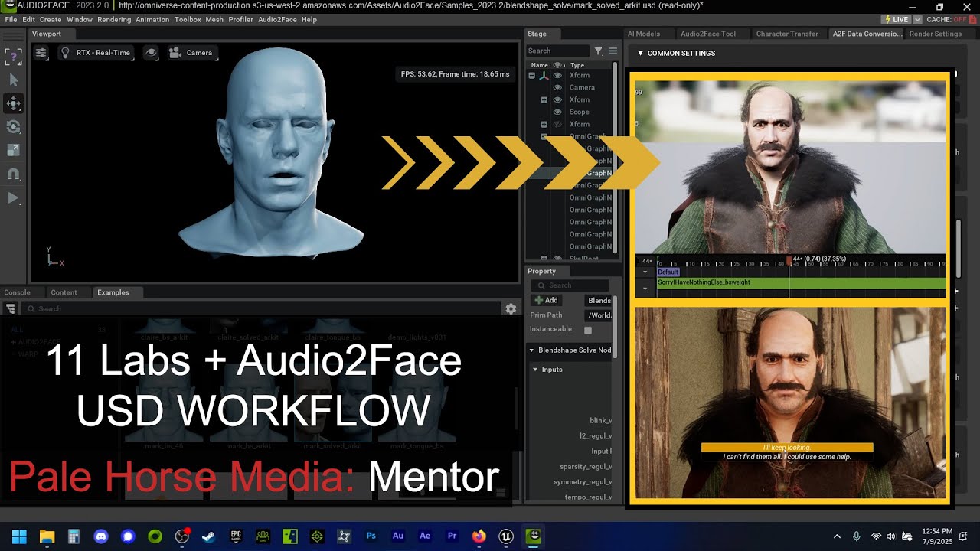Open the Examples browser hamburger menu
The image size is (980, 551).
click(x=11, y=308)
